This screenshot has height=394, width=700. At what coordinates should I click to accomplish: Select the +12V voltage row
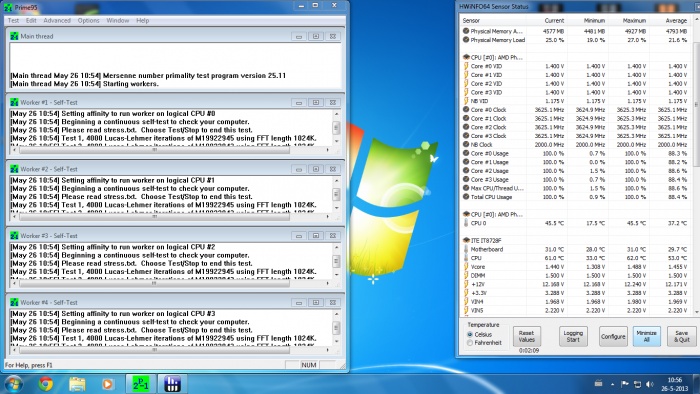[x=576, y=284]
